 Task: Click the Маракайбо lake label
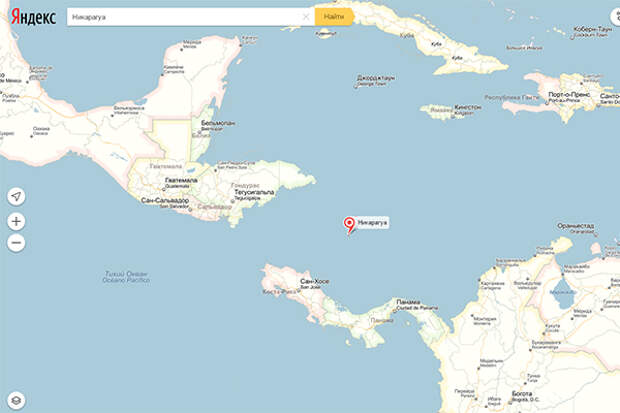563,292
